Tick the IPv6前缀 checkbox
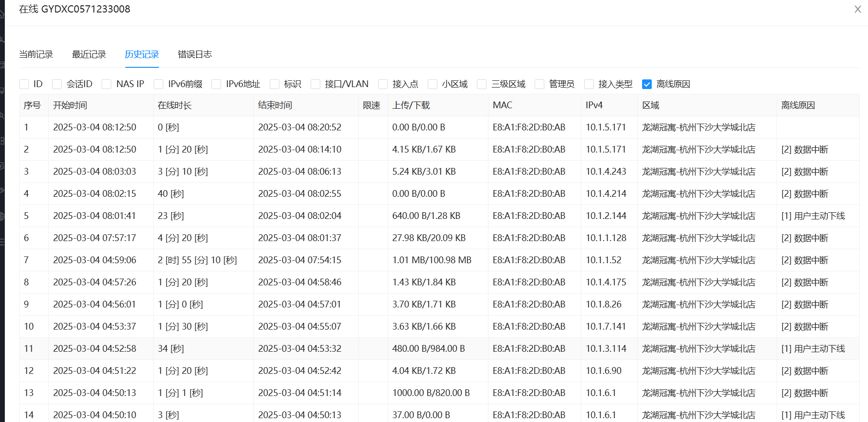 [158, 84]
